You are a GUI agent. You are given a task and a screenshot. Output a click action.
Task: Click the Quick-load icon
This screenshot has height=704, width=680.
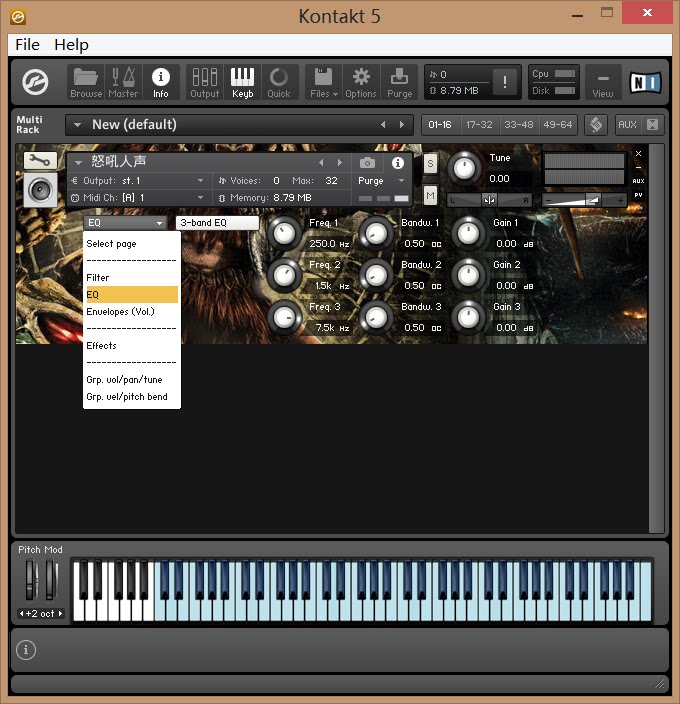click(279, 82)
